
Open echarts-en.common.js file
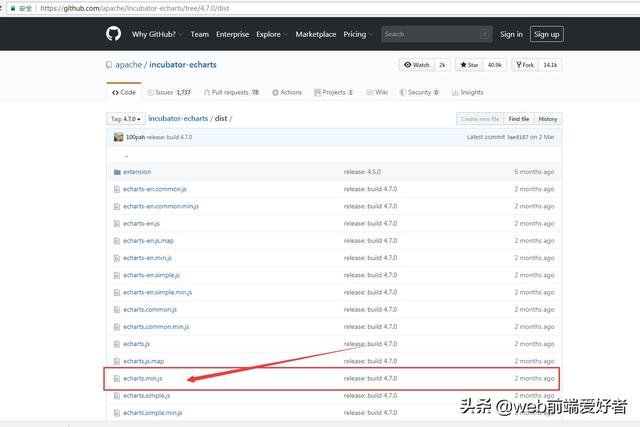(x=155, y=189)
